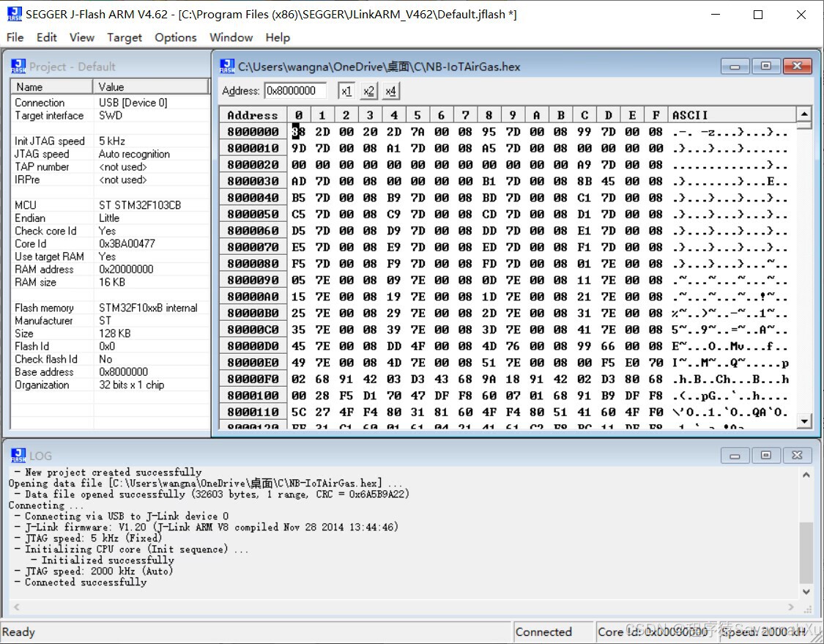Maximize the main J-Flash application window
Screen dimensions: 824x644
click(x=758, y=14)
